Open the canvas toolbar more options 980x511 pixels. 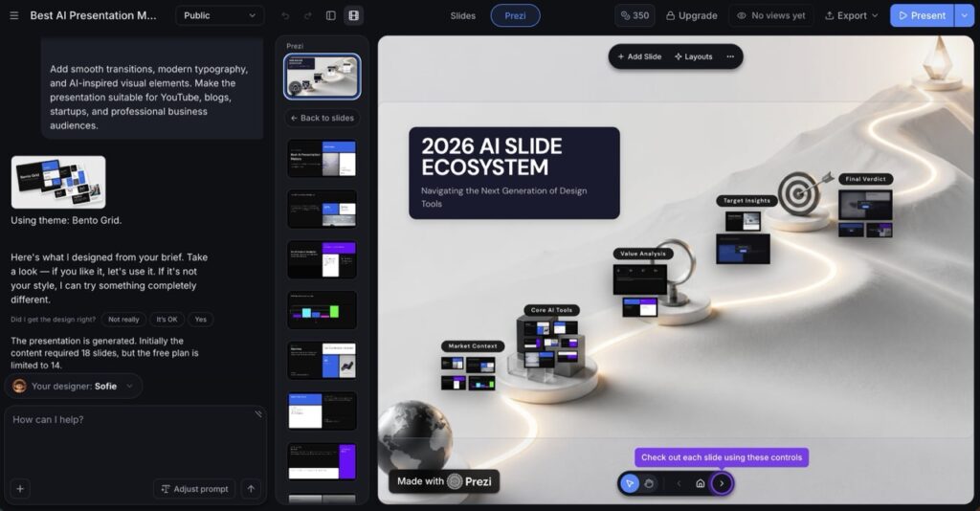730,56
